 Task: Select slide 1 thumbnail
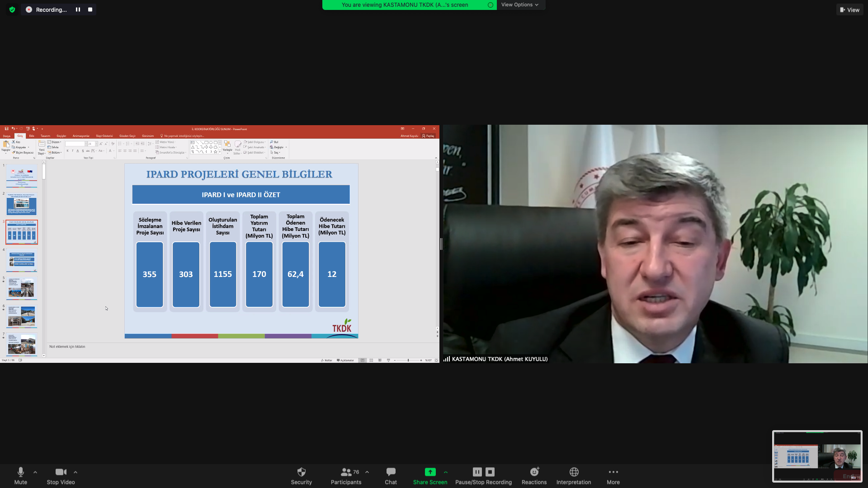click(22, 176)
